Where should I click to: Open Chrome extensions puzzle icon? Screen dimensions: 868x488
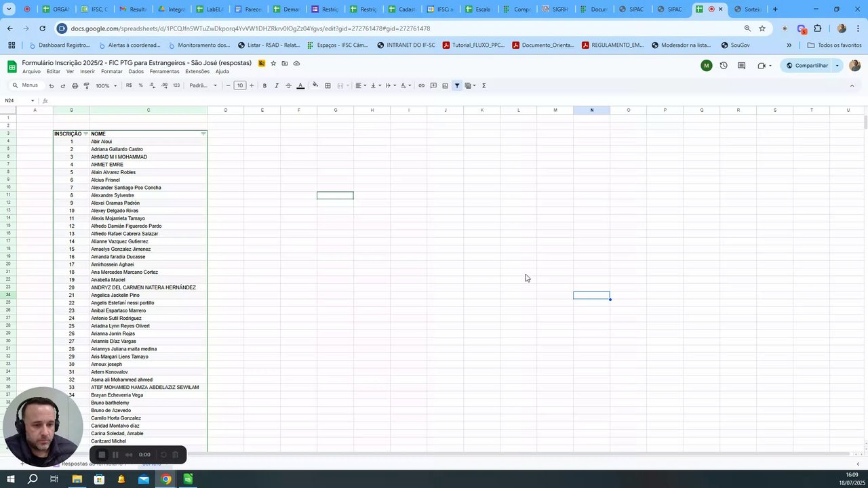(x=817, y=28)
